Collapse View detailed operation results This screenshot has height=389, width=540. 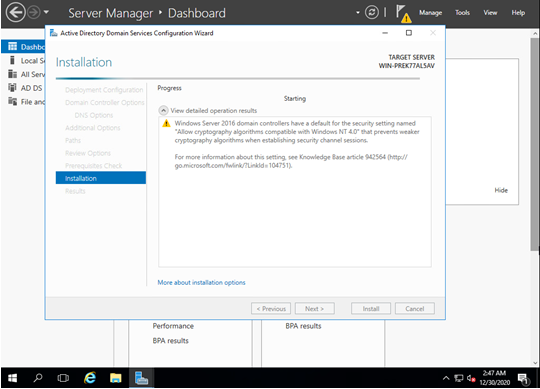point(163,111)
